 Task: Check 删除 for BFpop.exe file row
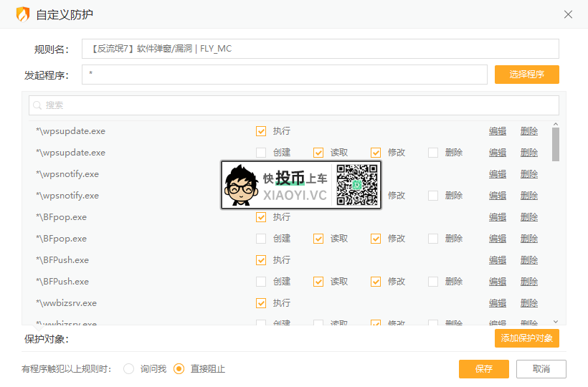click(433, 239)
